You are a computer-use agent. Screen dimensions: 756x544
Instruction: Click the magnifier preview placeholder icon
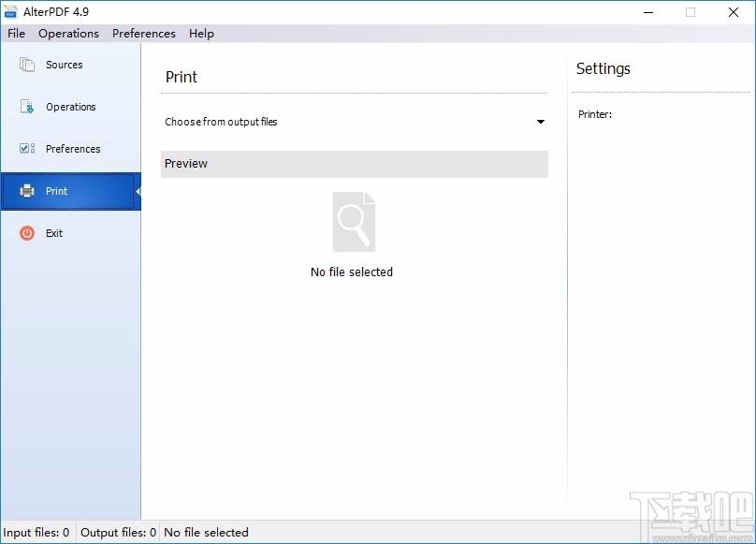click(354, 222)
